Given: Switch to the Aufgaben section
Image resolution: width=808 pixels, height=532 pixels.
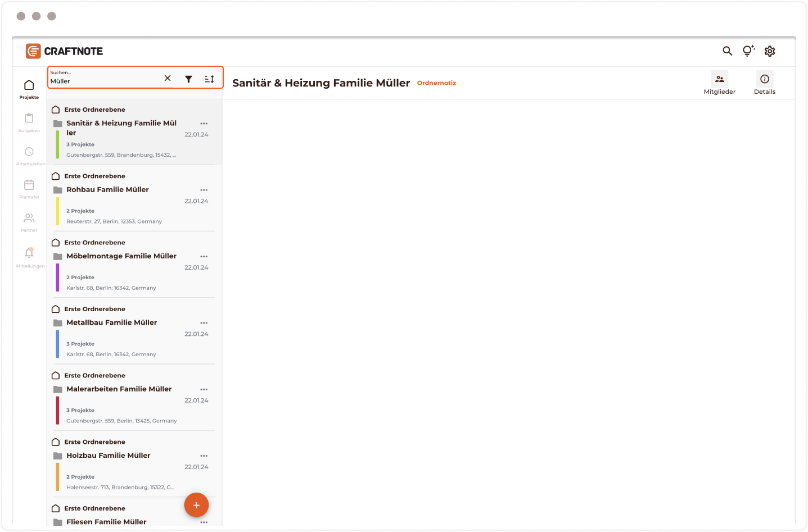Looking at the screenshot, I should pyautogui.click(x=29, y=122).
